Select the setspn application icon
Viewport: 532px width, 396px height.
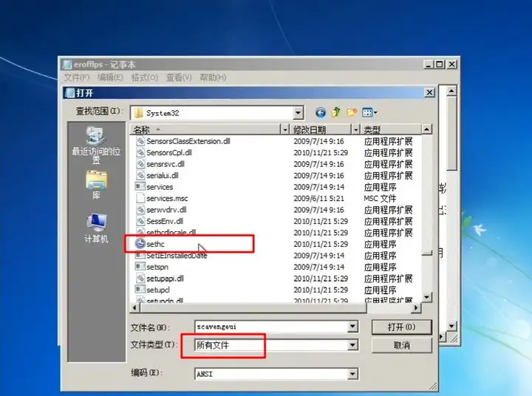coord(140,267)
